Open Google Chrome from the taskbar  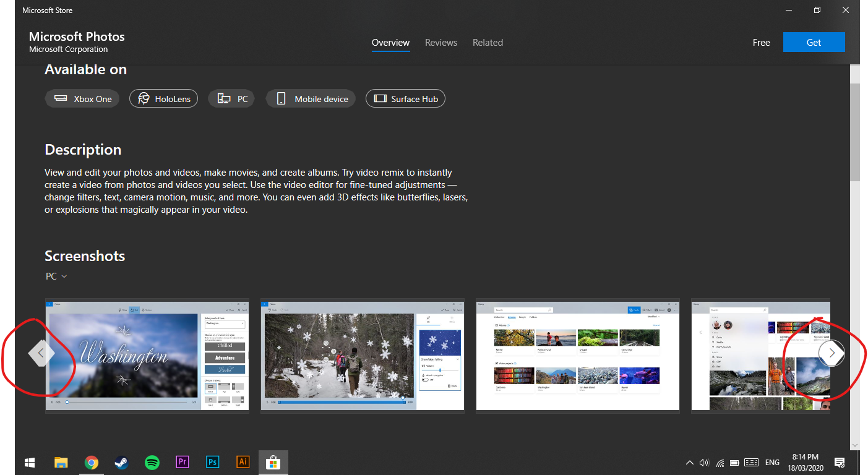(x=91, y=462)
